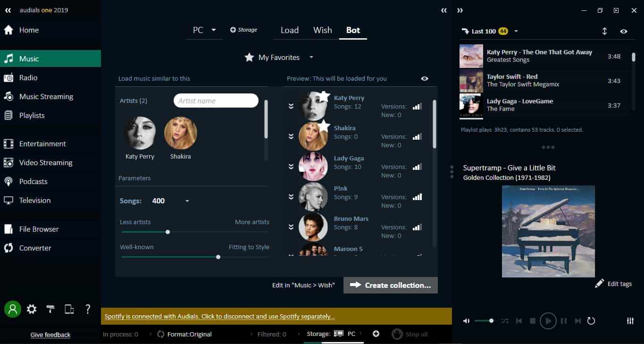Viewport: 644px width, 344px height.
Task: Open Playlists in sidebar
Action: point(50,115)
